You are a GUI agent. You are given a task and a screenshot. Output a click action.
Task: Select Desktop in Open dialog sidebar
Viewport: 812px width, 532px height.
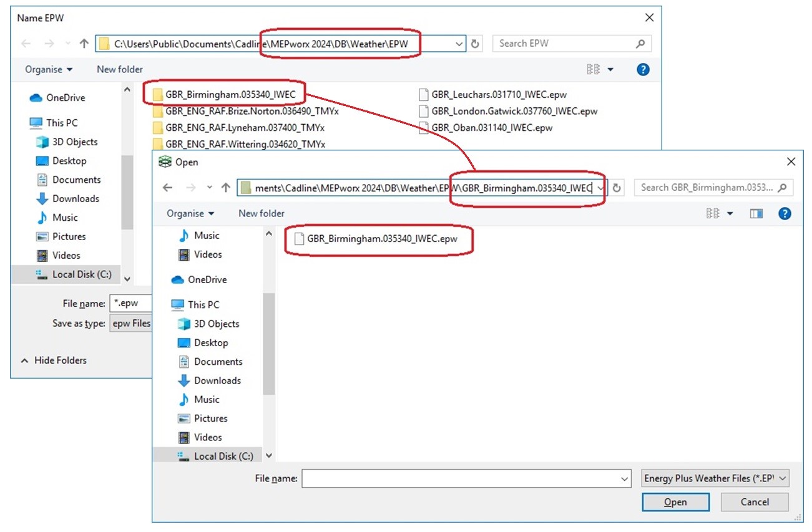(203, 342)
